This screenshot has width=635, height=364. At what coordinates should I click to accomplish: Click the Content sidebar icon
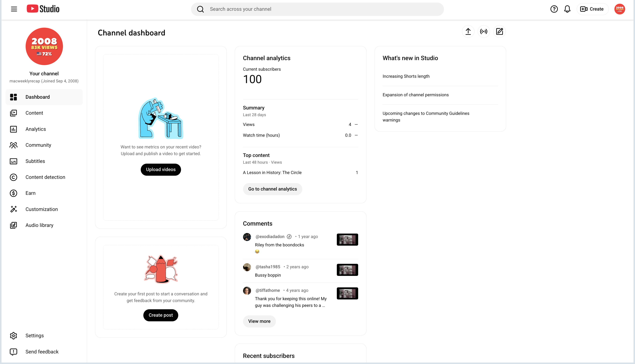coord(14,113)
